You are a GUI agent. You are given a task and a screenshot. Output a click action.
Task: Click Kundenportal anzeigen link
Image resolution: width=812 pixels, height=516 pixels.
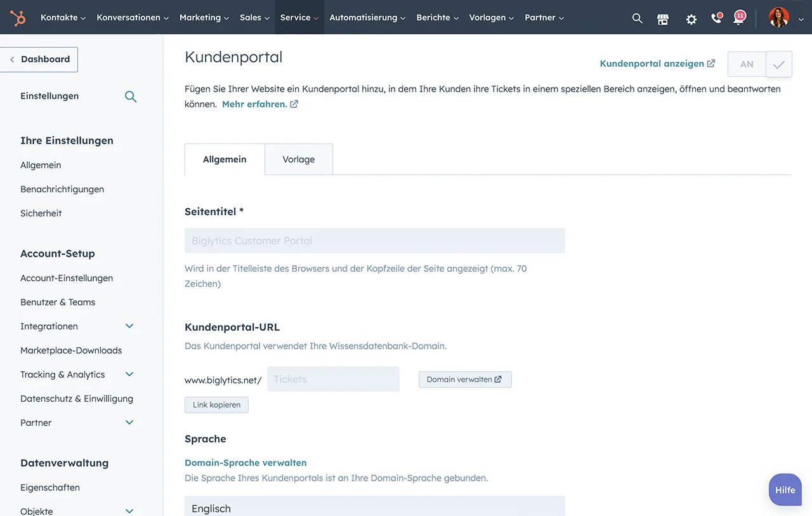[652, 63]
